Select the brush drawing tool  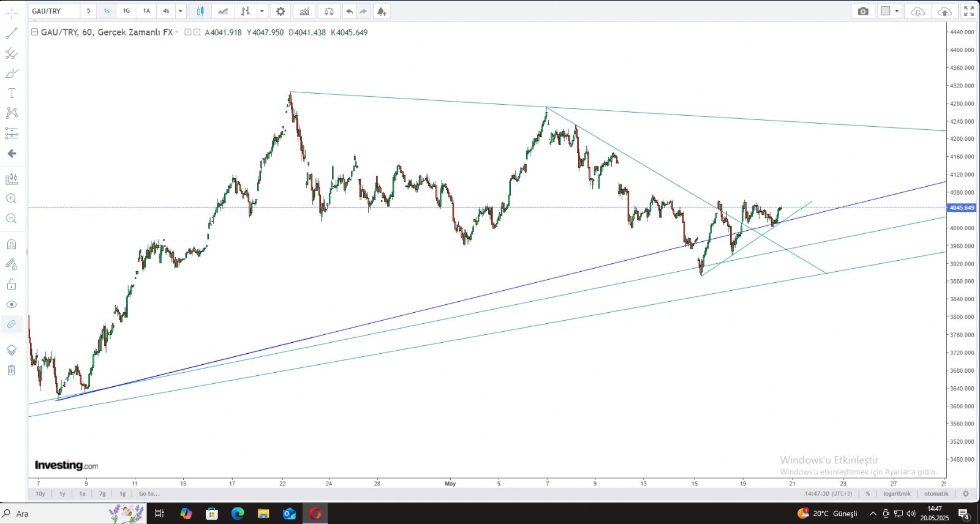pyautogui.click(x=12, y=73)
